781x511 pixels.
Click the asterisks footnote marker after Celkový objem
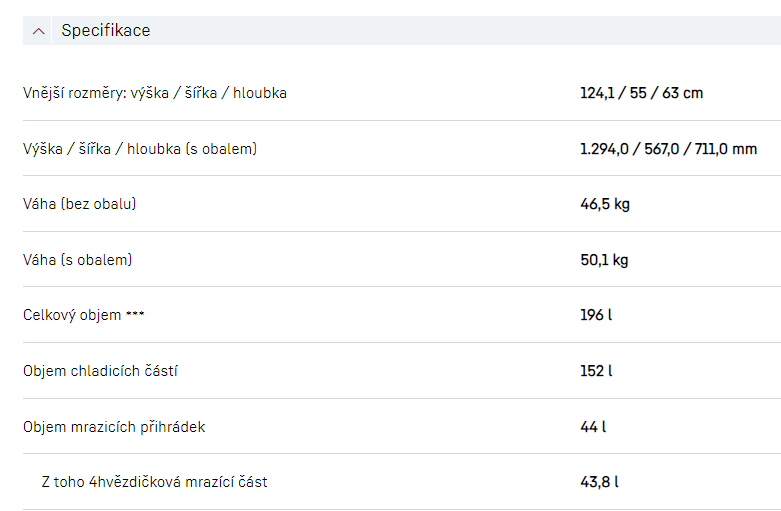click(x=136, y=315)
